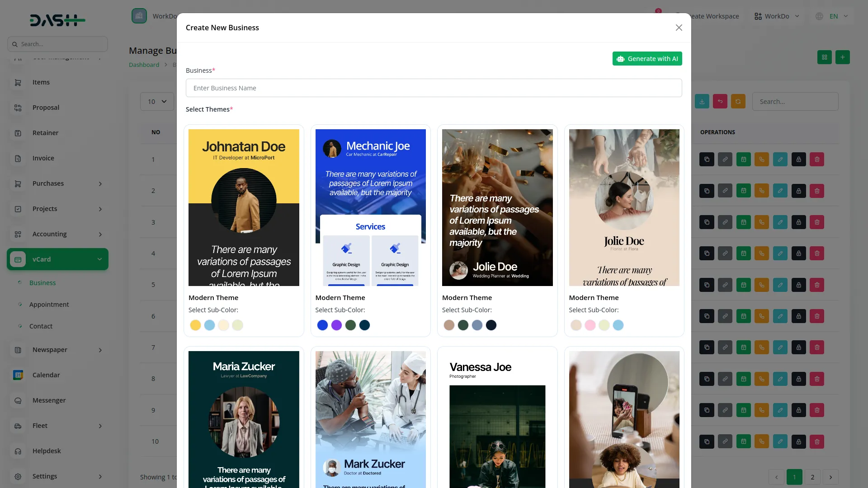This screenshot has height=488, width=868.
Task: Click the lock icon in the first operations row
Action: (x=799, y=160)
